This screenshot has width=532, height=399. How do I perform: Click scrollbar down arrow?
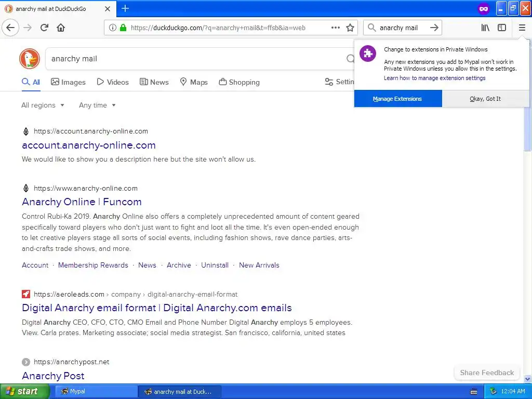527,379
